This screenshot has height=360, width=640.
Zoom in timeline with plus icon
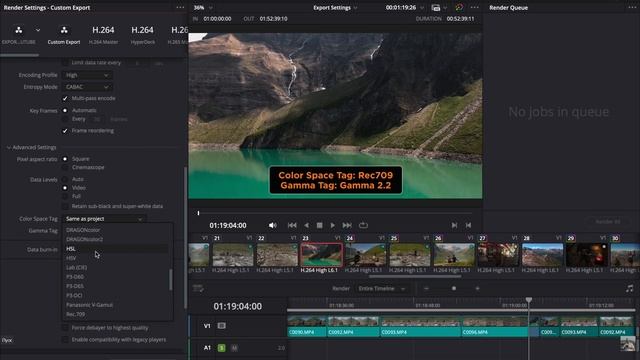click(x=478, y=289)
